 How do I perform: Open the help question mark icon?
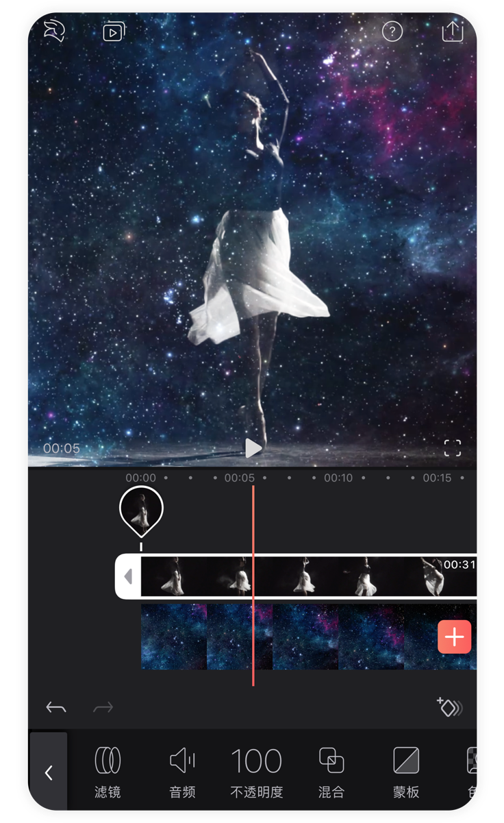(392, 31)
